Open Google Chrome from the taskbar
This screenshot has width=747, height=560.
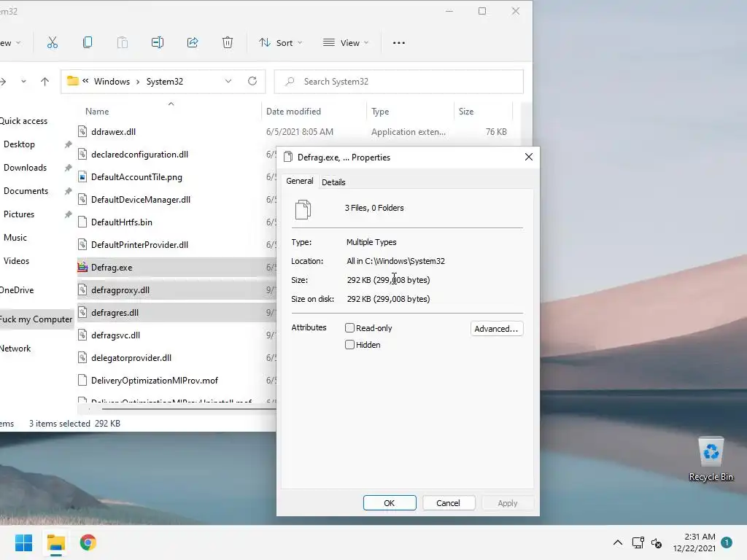coord(88,542)
